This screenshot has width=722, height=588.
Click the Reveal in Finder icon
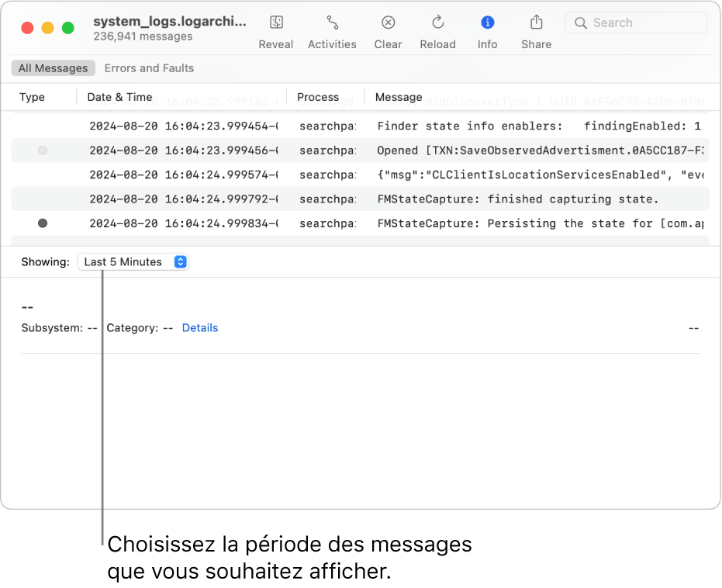[276, 22]
